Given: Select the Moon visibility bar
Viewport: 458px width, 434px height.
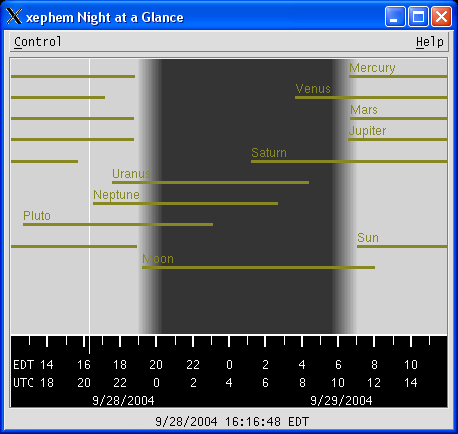Looking at the screenshot, I should click(258, 267).
